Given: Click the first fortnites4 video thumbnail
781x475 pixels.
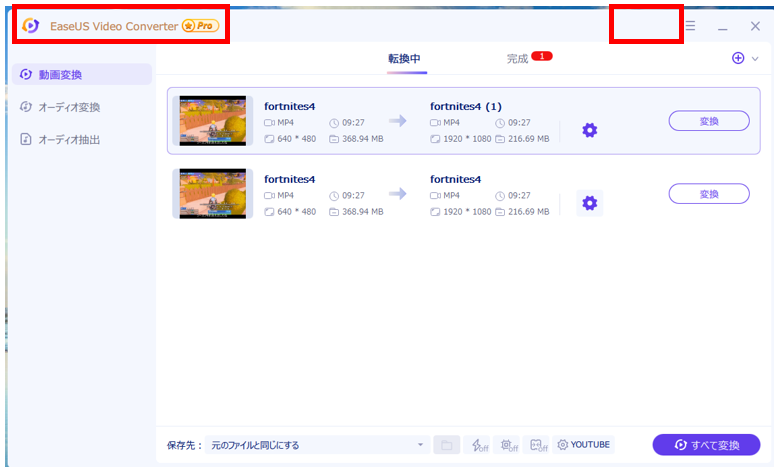Looking at the screenshot, I should 213,121.
